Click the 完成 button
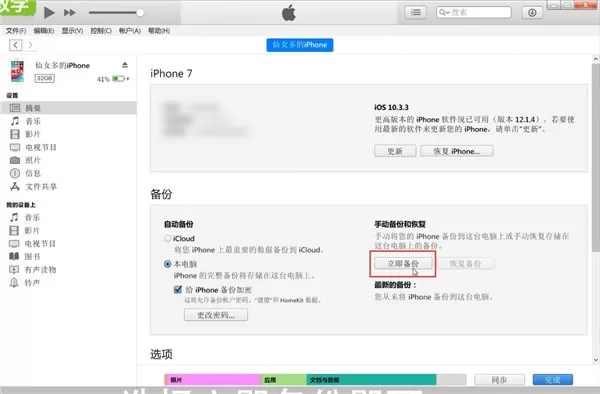This screenshot has height=394, width=600. [553, 379]
